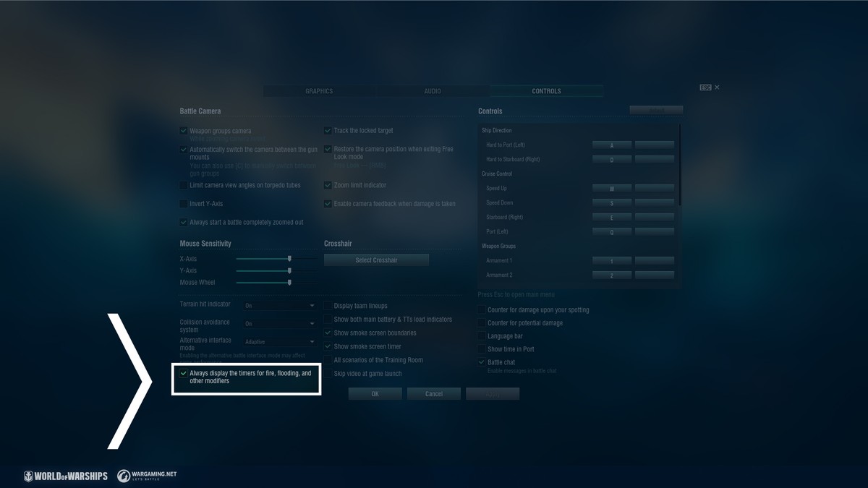
Task: Click the Wargaming.net logo
Action: pyautogui.click(x=147, y=476)
